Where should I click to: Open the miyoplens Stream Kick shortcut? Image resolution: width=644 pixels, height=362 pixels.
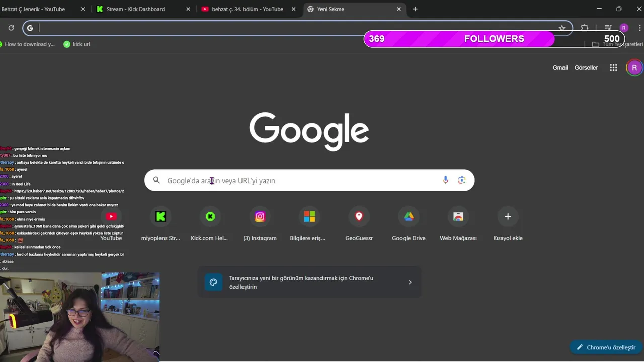pyautogui.click(x=160, y=224)
